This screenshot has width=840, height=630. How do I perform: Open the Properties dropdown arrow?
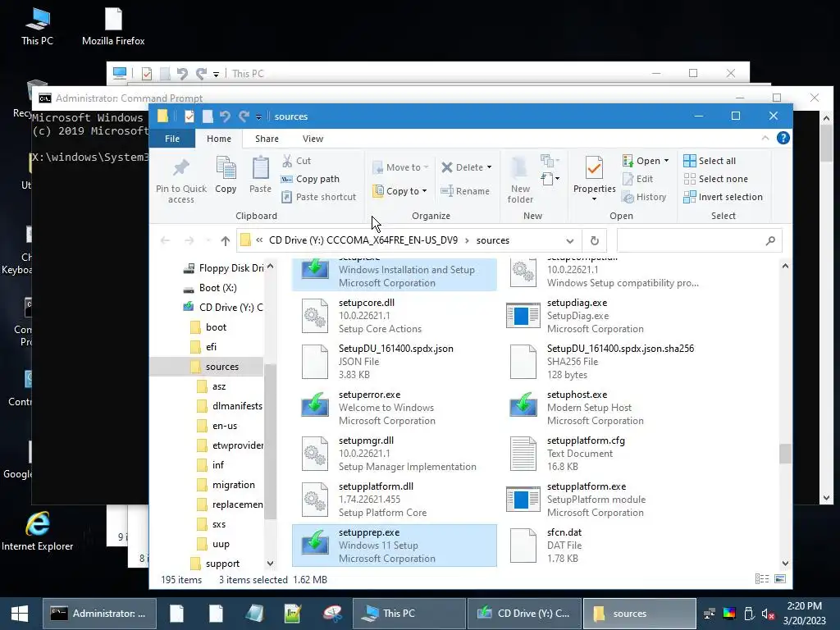point(594,199)
